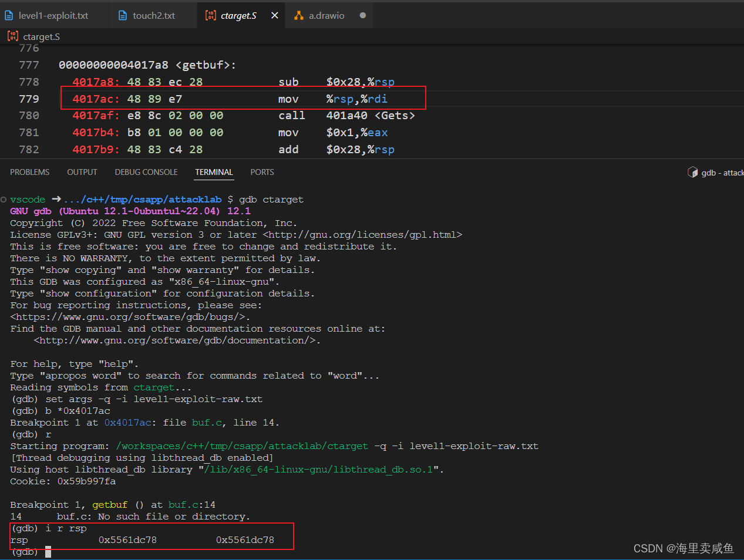The height and width of the screenshot is (560, 744).
Task: Click the Cookie: 0x59b997fa line
Action: pos(63,481)
